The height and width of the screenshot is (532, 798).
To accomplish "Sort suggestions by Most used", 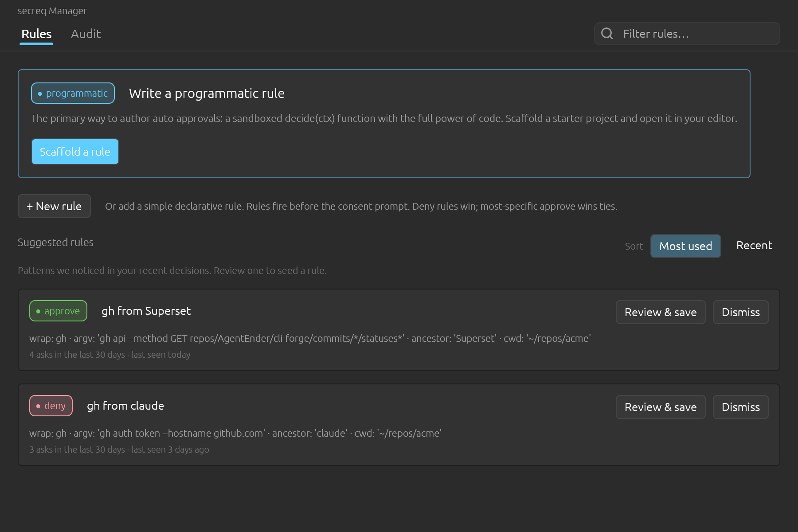I will 685,246.
